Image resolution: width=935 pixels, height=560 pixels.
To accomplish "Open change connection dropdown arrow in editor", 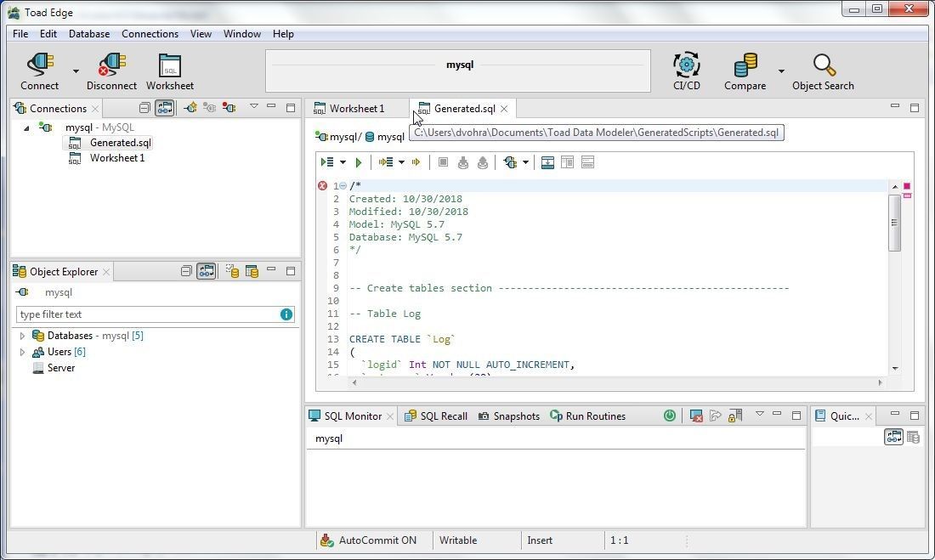I will [525, 162].
